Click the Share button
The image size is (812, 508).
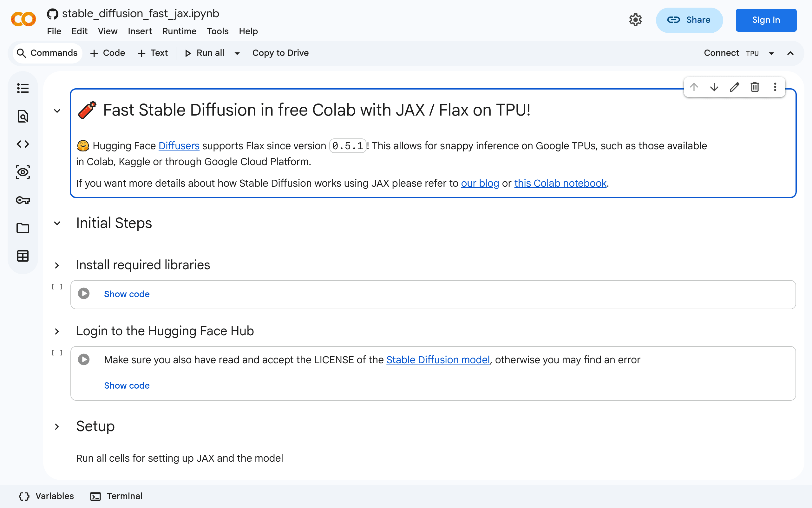coord(689,20)
